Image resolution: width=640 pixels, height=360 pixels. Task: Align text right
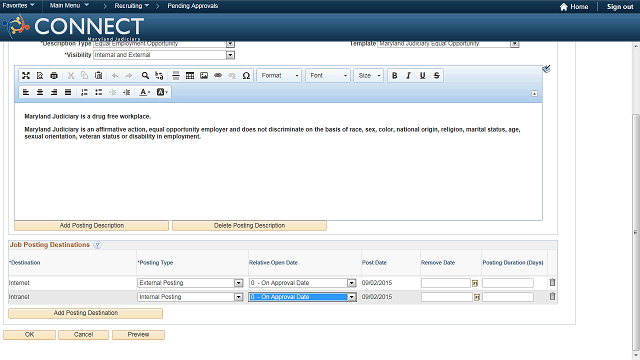(x=54, y=92)
